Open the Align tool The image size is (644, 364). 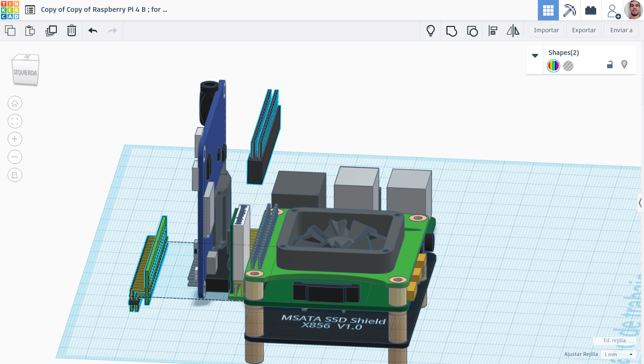click(493, 31)
